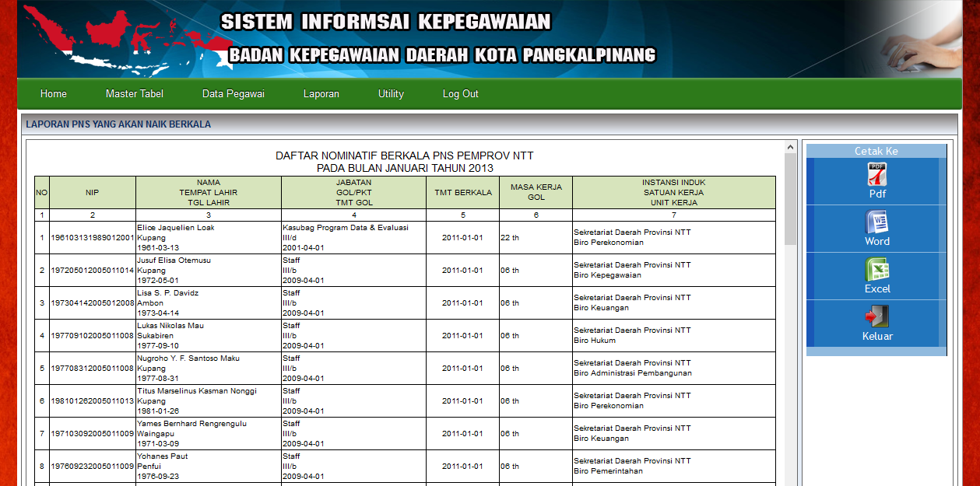Click the name Jusuf Elisa Otemusu
The image size is (980, 486).
point(174,260)
